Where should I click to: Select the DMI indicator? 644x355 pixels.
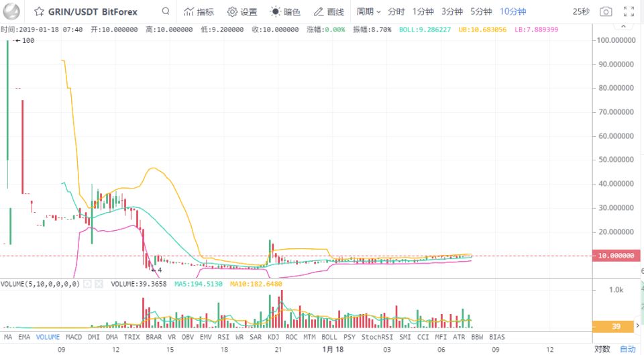[x=94, y=337]
